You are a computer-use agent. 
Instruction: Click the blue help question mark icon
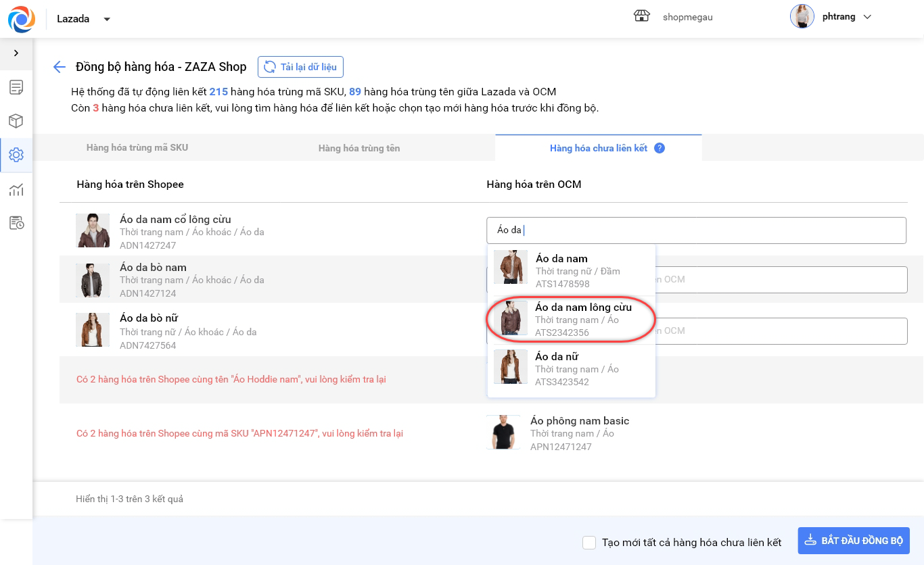point(660,148)
